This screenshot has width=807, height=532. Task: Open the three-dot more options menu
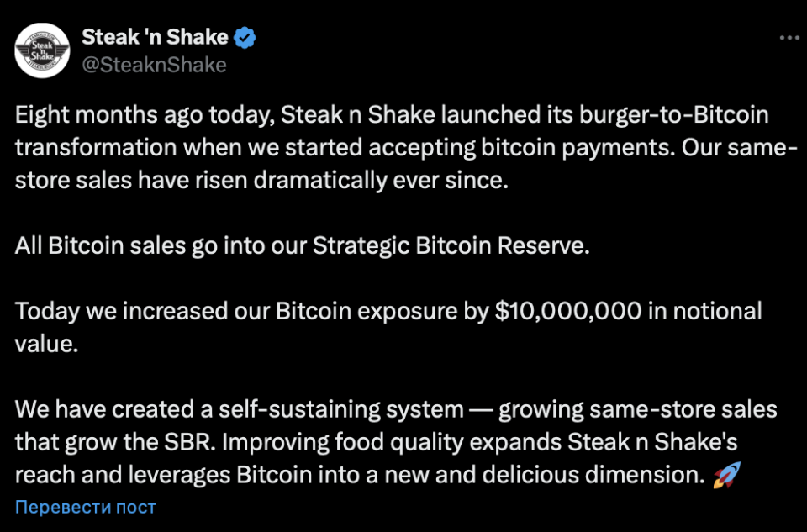click(789, 38)
